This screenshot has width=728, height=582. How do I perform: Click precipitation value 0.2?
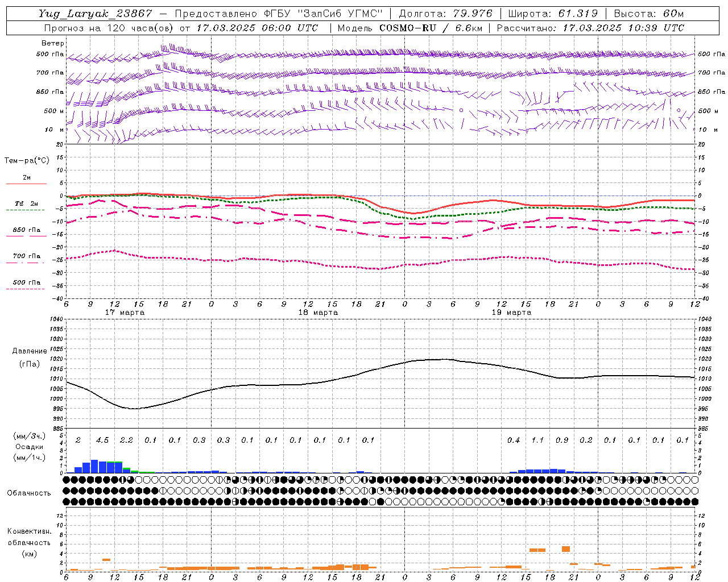pos(586,440)
